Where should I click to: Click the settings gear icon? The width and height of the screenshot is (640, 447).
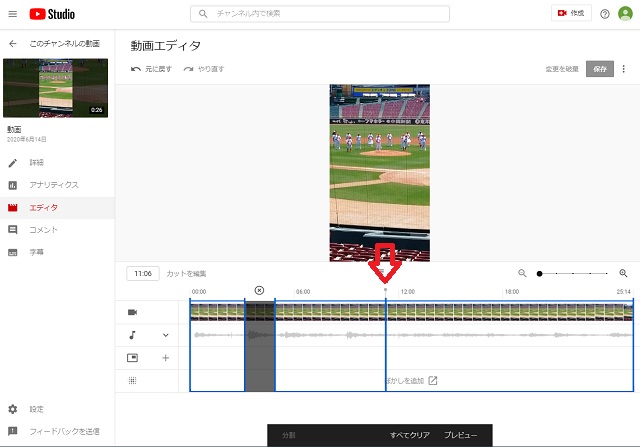(x=13, y=409)
